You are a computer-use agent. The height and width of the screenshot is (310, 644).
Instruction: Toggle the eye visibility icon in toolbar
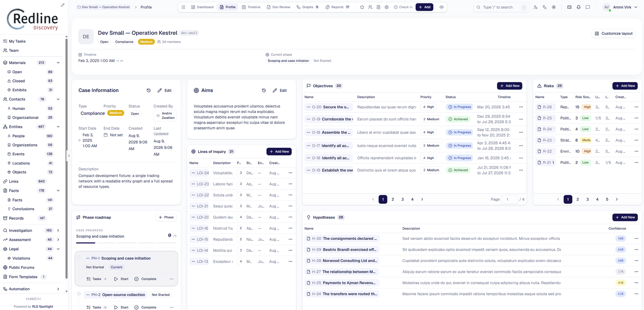(x=441, y=7)
